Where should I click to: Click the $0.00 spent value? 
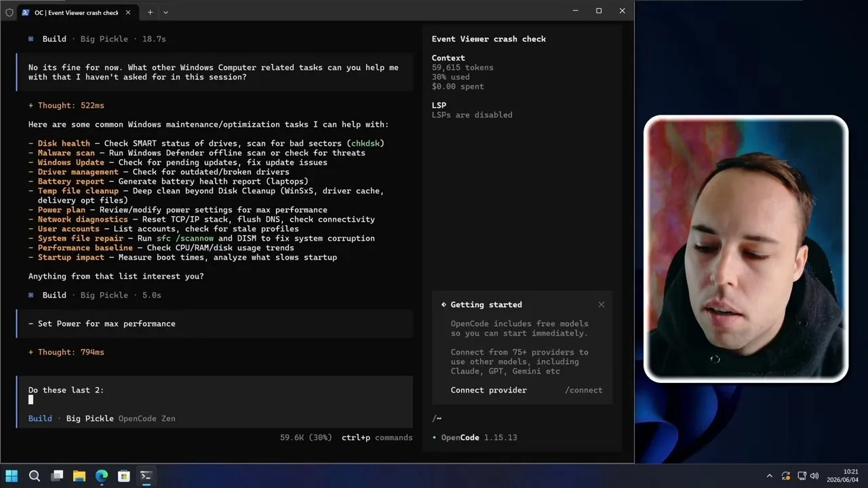click(x=458, y=86)
